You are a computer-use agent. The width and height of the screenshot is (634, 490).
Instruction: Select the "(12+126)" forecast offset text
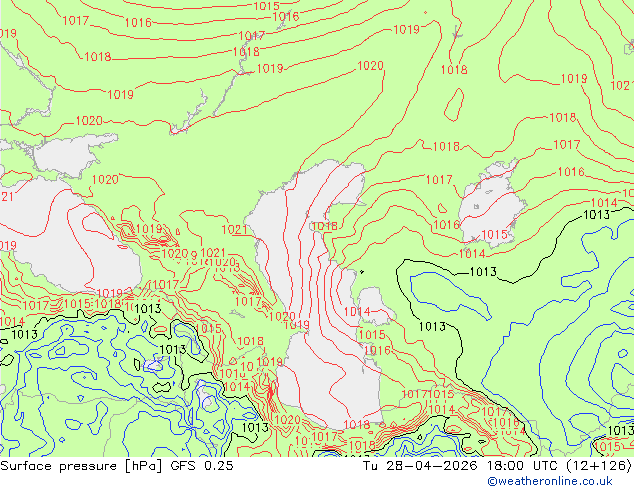coord(599,466)
